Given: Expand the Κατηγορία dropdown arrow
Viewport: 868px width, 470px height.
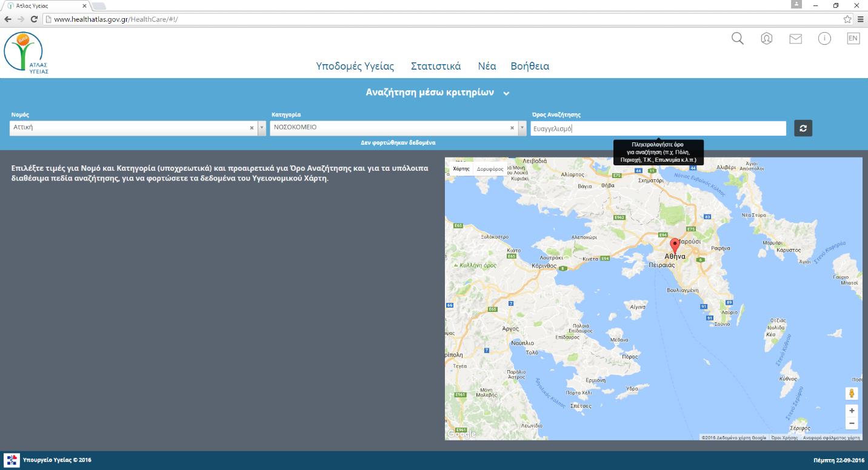Looking at the screenshot, I should click(x=522, y=128).
